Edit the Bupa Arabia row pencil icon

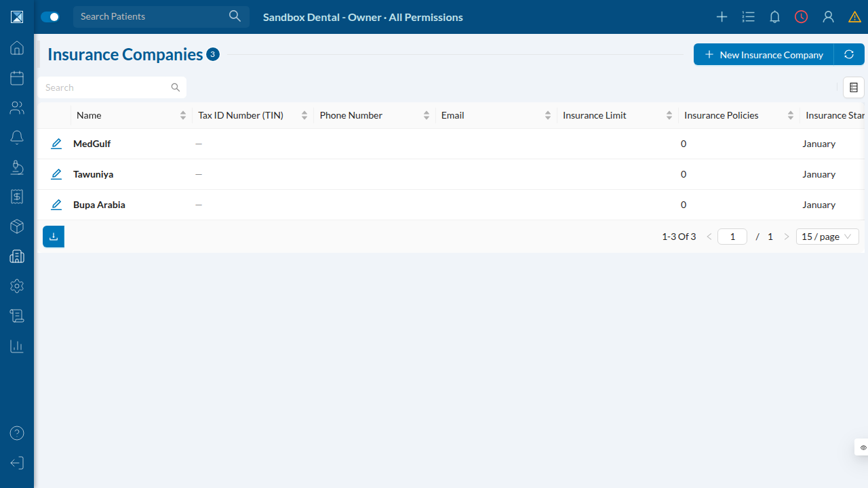click(x=56, y=205)
